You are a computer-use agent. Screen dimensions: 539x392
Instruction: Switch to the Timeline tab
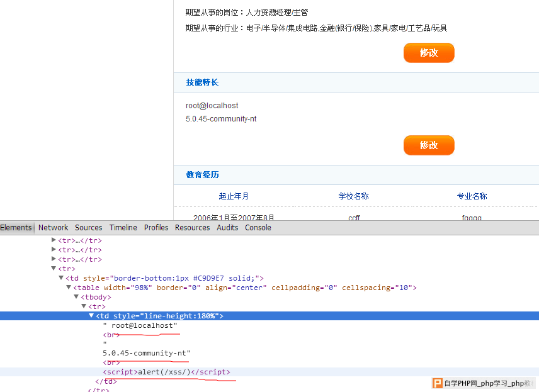pos(123,227)
